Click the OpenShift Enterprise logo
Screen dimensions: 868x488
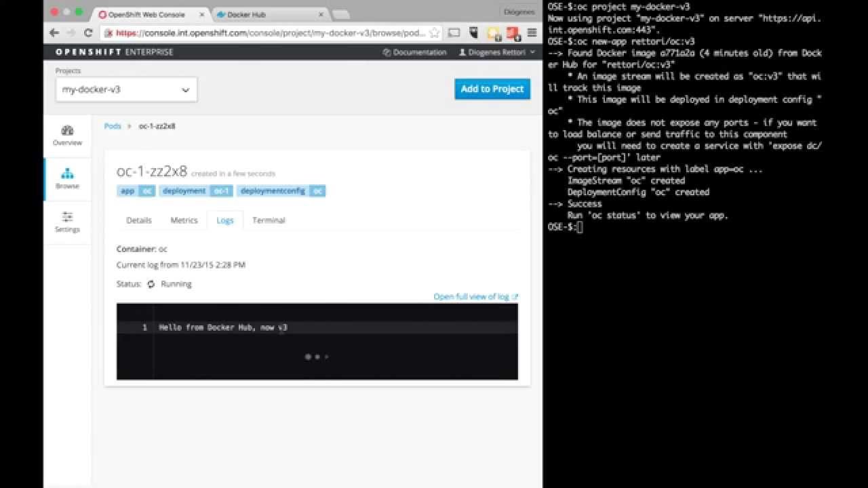pyautogui.click(x=114, y=52)
